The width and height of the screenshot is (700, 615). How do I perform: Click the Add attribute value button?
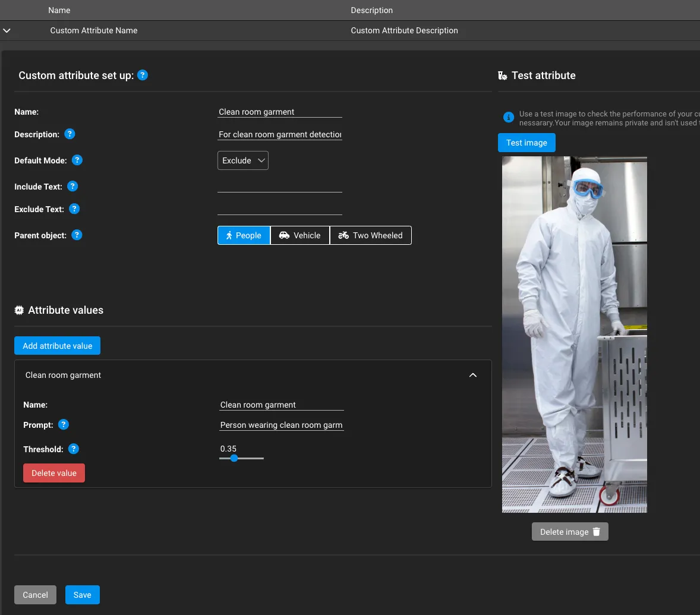click(x=57, y=346)
